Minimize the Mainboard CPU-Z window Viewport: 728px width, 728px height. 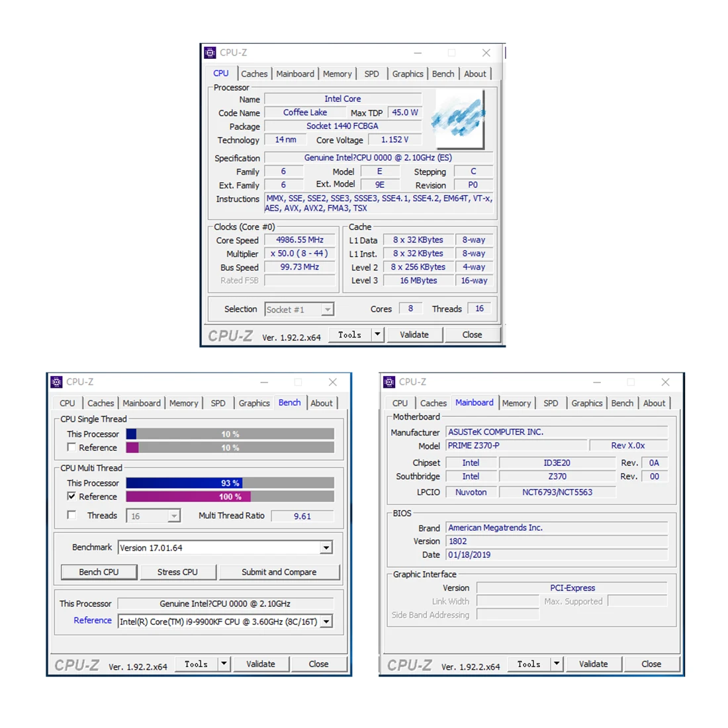tap(597, 382)
